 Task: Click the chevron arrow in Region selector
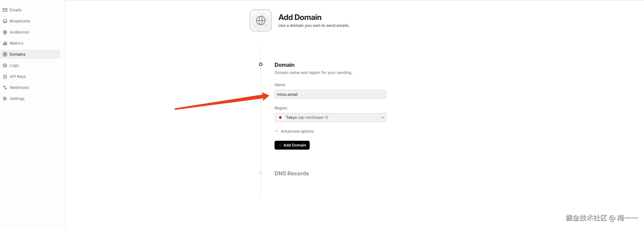coord(382,117)
